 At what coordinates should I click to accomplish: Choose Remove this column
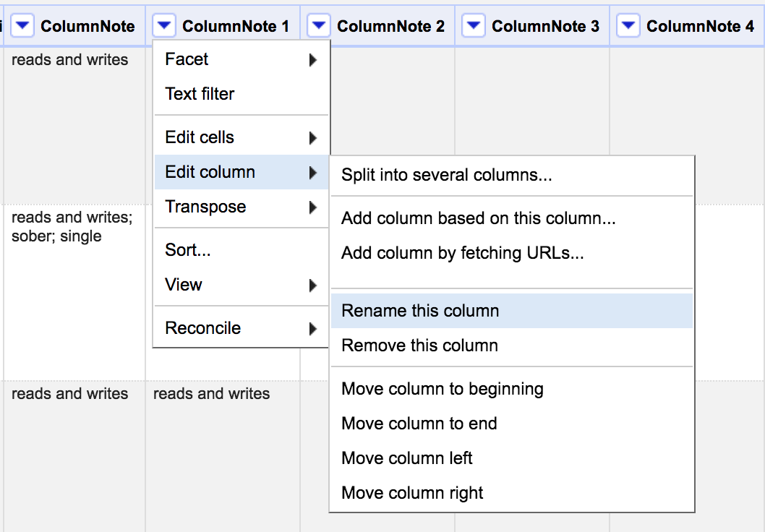[419, 346]
